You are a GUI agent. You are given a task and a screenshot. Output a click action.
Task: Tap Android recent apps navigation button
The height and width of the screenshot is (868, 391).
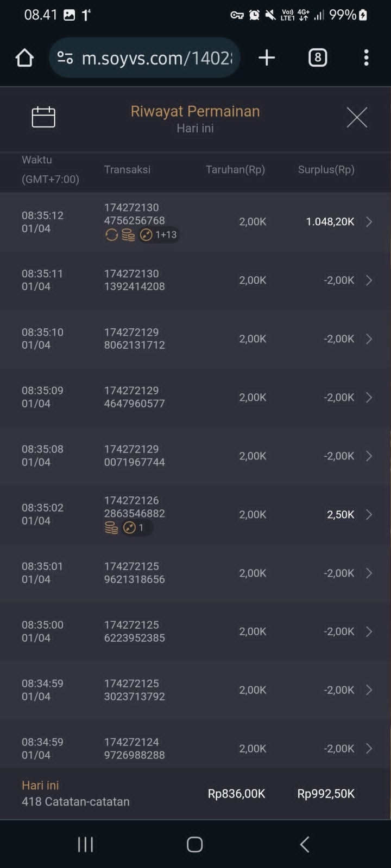pyautogui.click(x=85, y=844)
